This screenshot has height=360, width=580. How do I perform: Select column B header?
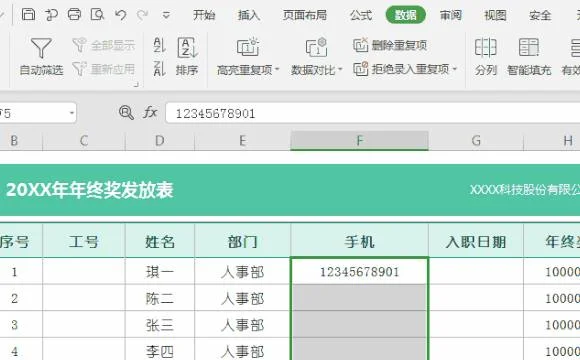(21, 141)
